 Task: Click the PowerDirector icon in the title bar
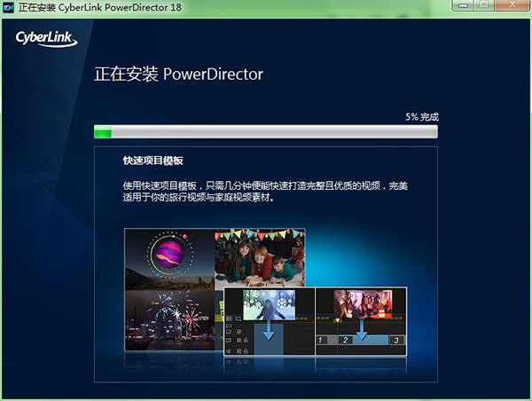pyautogui.click(x=9, y=8)
